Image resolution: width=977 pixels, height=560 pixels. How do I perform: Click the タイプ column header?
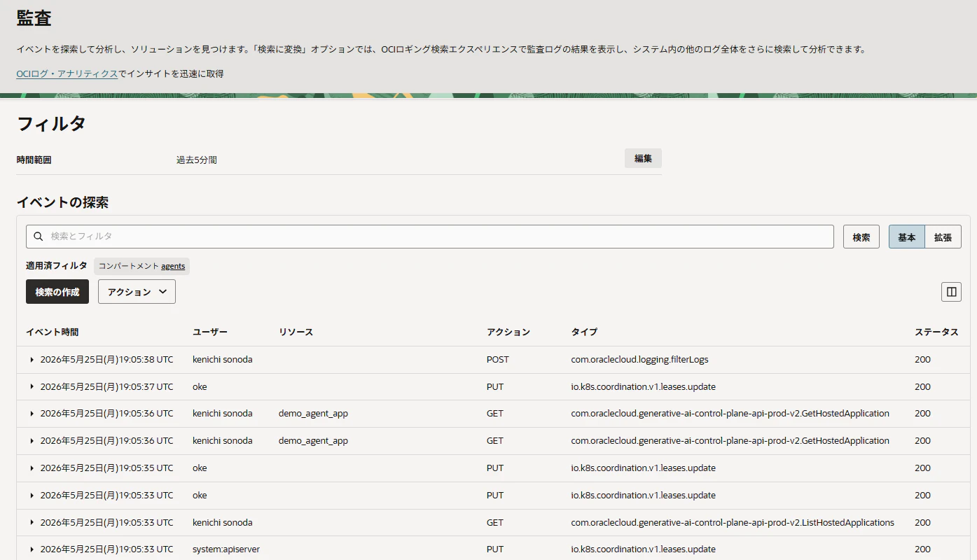584,332
